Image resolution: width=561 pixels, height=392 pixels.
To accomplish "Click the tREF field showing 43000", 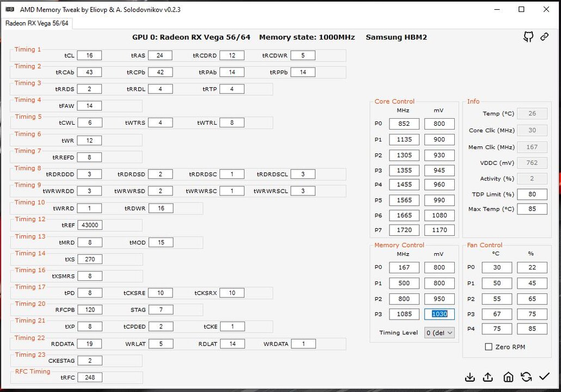I will click(x=90, y=225).
